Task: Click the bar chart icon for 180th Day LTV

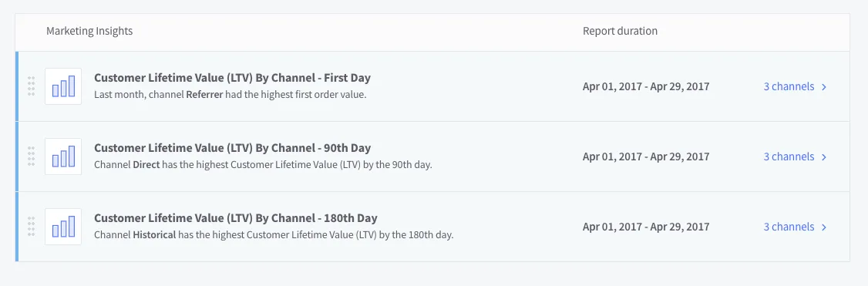Action: coord(63,227)
